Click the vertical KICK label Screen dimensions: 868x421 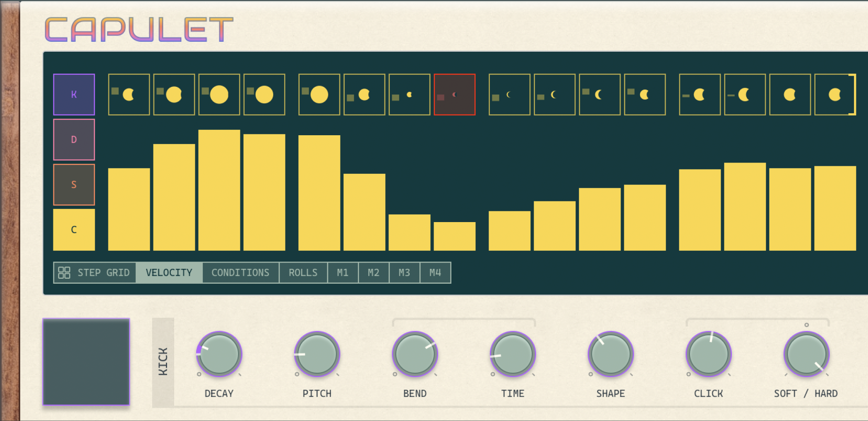163,362
